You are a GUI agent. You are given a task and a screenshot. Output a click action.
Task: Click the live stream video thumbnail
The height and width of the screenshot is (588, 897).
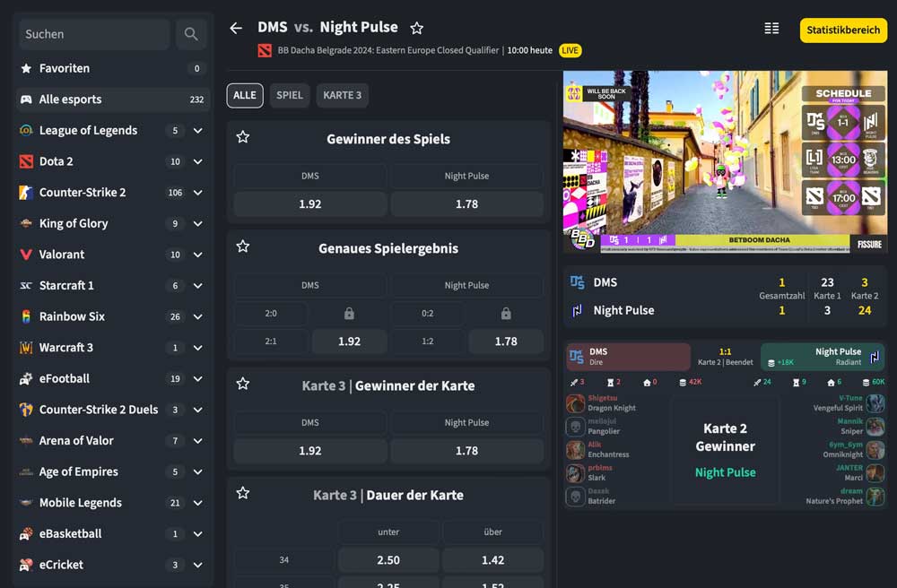tap(725, 161)
